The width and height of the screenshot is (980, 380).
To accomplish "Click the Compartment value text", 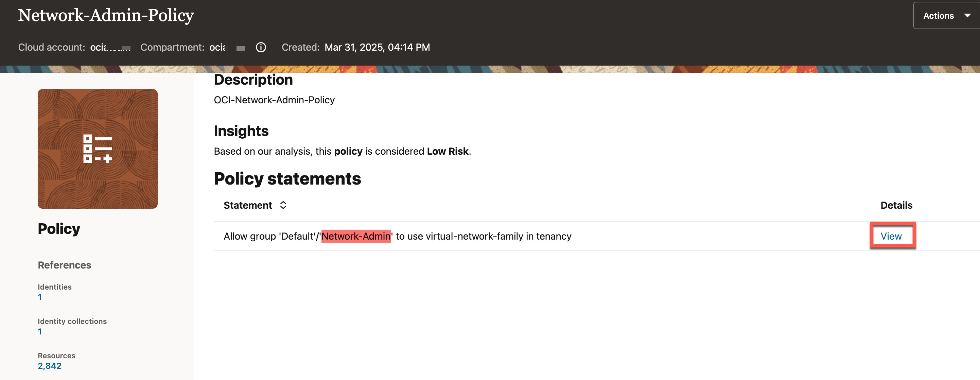I will (x=226, y=47).
